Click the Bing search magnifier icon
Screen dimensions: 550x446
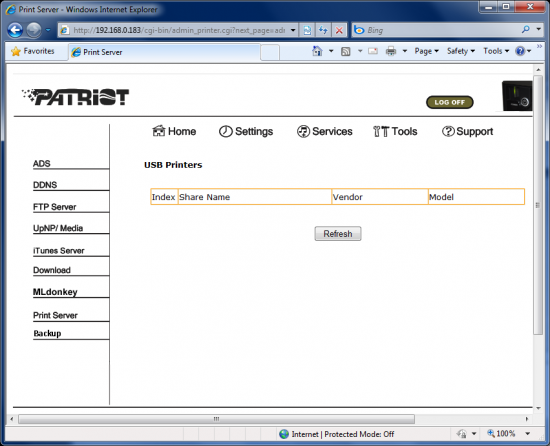(x=525, y=30)
